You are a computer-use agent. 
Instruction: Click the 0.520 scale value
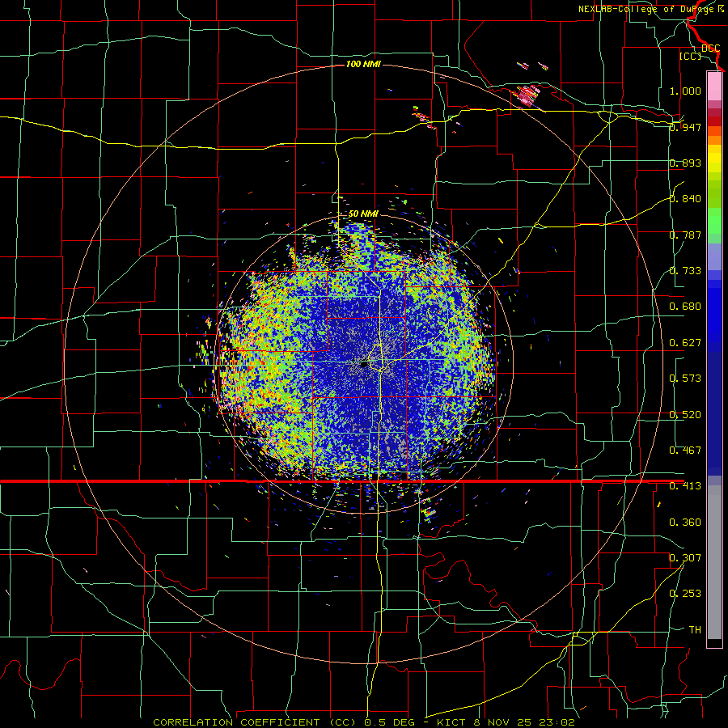pyautogui.click(x=685, y=415)
